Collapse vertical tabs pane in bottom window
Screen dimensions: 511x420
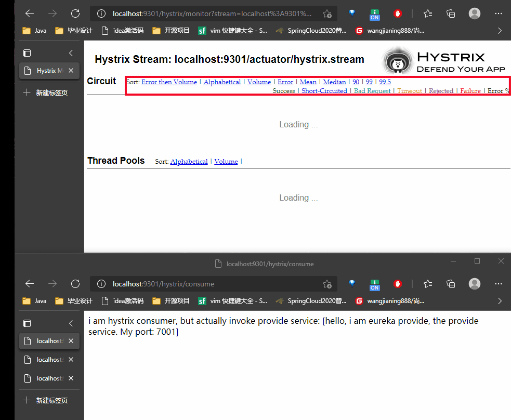point(71,323)
